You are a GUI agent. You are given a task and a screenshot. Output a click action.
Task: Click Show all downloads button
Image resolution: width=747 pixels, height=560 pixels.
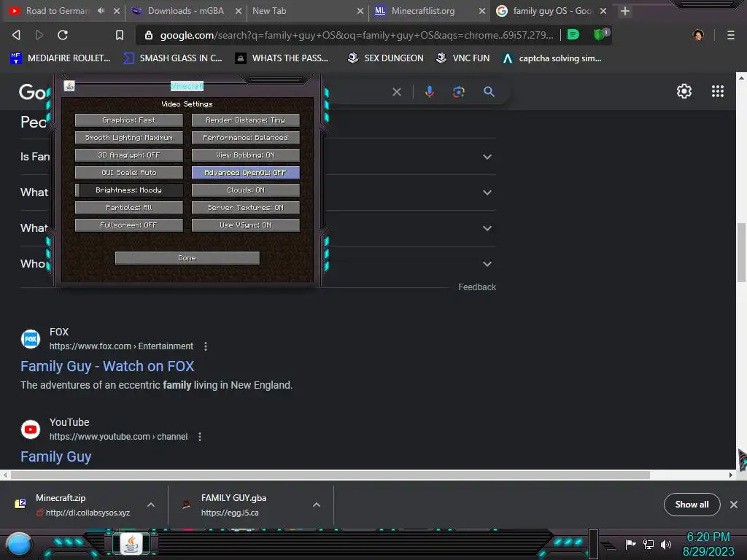(692, 505)
